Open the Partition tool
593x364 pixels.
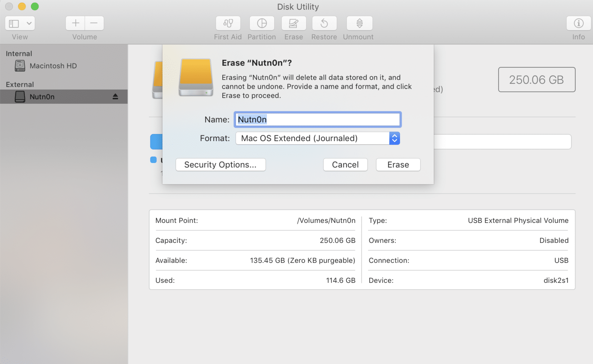[262, 23]
